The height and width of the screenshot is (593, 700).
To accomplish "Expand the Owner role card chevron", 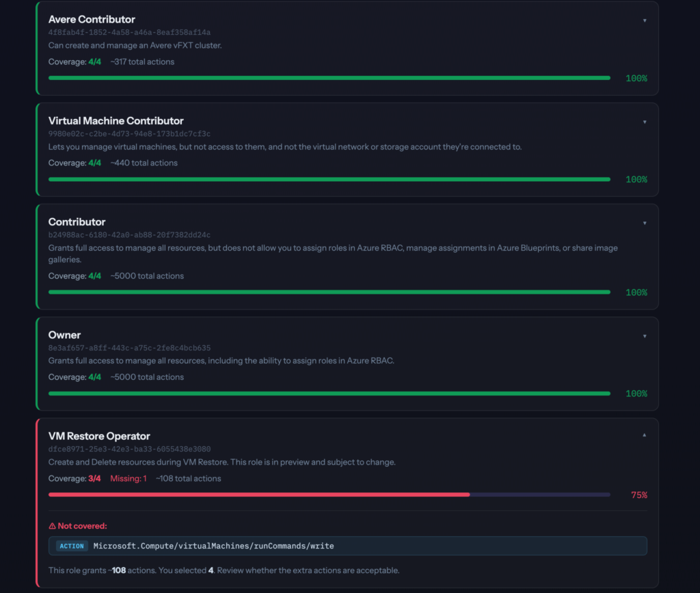I will tap(644, 336).
